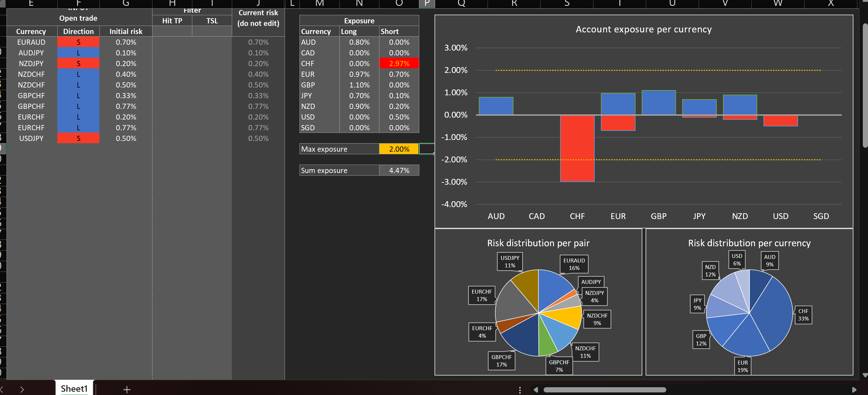Select the AUDJPY direction L cell
Viewport: 868px width, 395px height.
78,53
